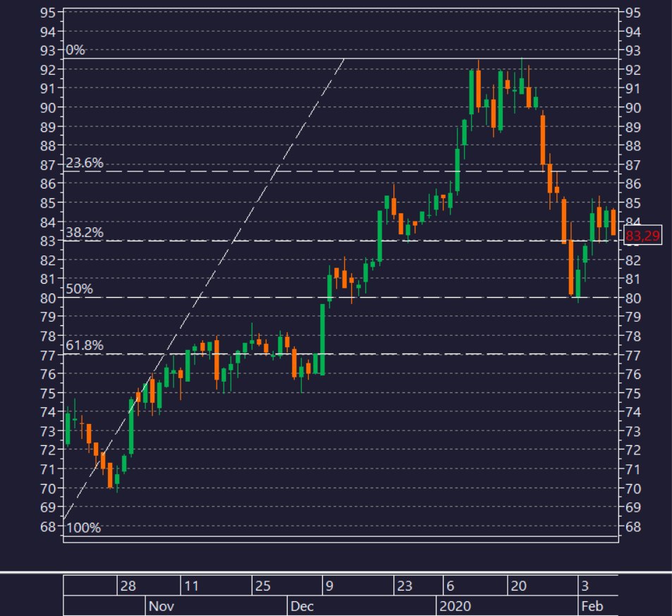Click price 72 on right axis
Viewport: 672px width, 616px height.
coord(633,450)
